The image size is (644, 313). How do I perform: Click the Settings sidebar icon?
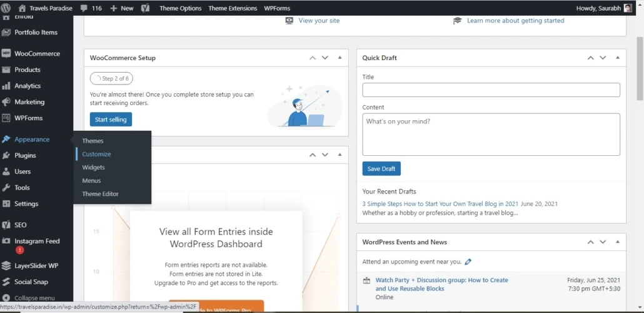(6, 203)
